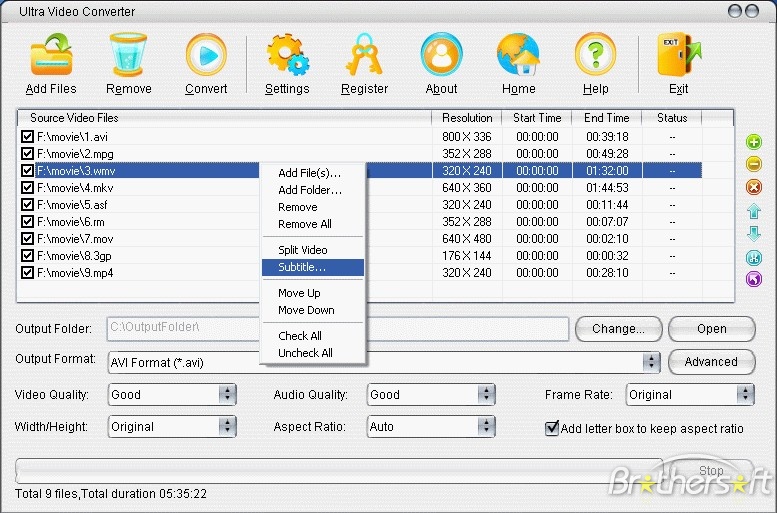Uncheck the F:\movie\7.mov checkbox
Image resolution: width=777 pixels, height=513 pixels.
pos(27,239)
